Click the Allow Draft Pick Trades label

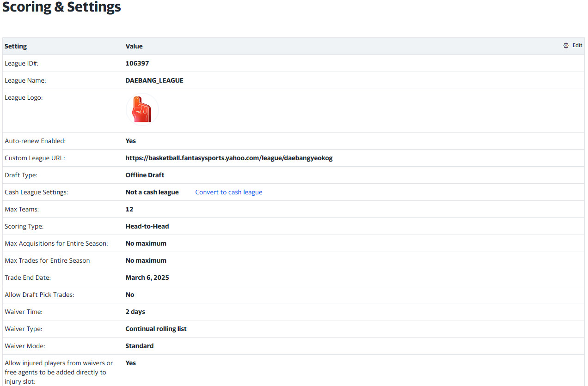(x=39, y=295)
